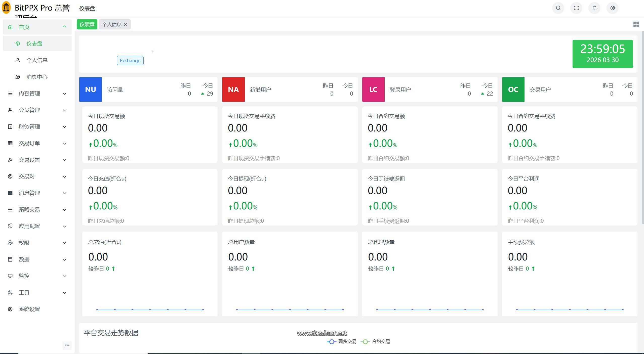The image size is (644, 354).
Task: Open 系统设置 in the sidebar
Action: coord(29,309)
